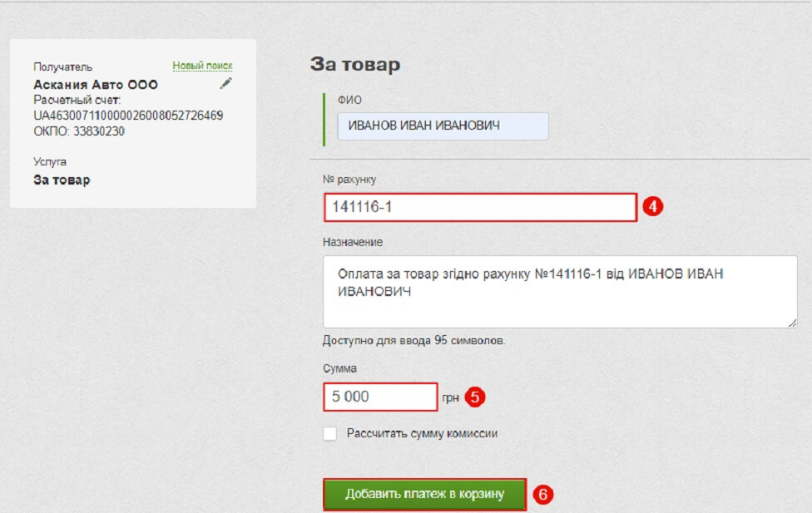This screenshot has height=513, width=812.
Task: Click the account number UA463007110000026008052726469
Action: click(128, 116)
